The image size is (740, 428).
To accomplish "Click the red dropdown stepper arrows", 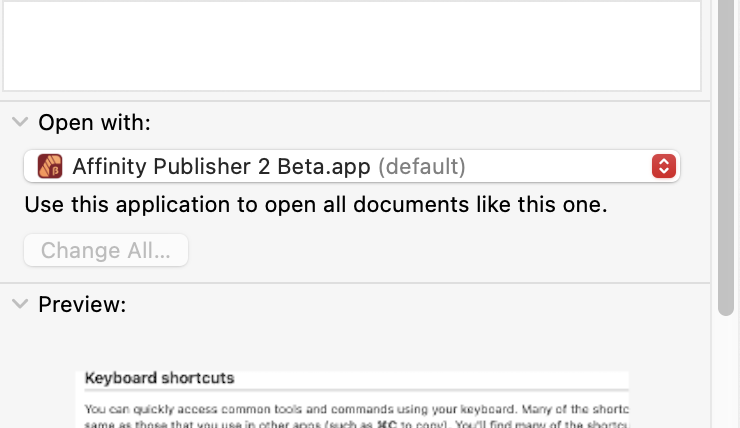I will 664,166.
